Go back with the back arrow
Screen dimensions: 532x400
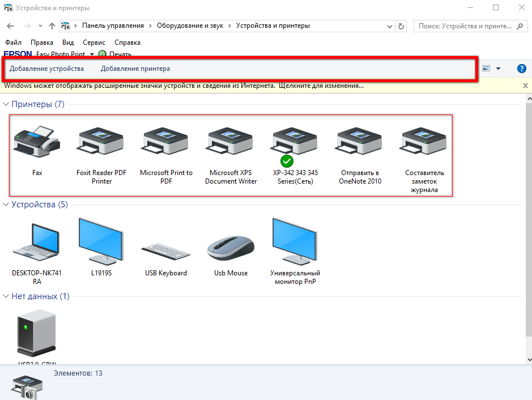point(10,26)
